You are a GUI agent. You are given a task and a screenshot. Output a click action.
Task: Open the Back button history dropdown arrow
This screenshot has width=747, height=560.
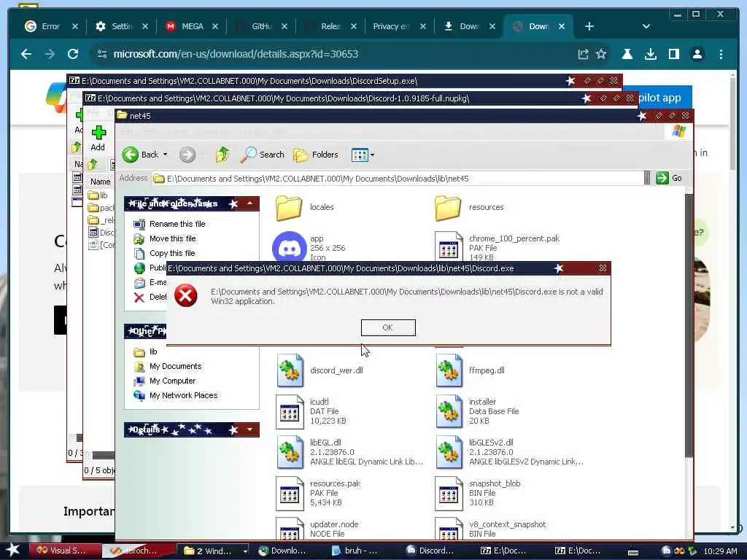pos(166,155)
